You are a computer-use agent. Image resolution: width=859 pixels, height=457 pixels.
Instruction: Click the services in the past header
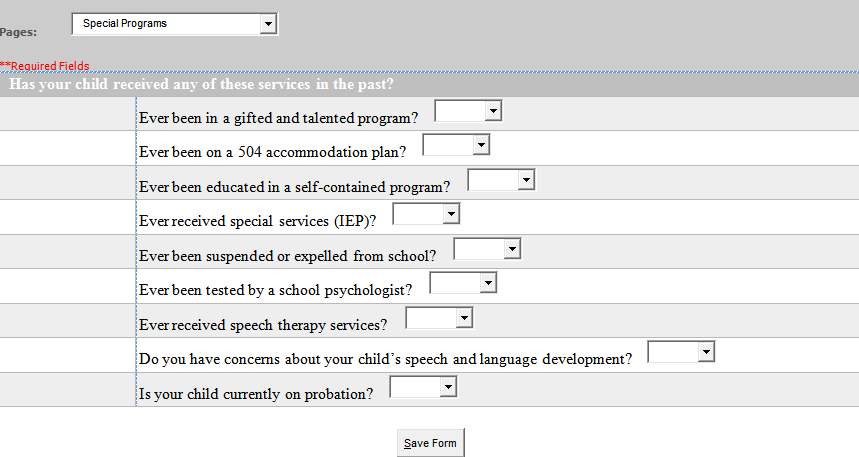click(x=201, y=84)
